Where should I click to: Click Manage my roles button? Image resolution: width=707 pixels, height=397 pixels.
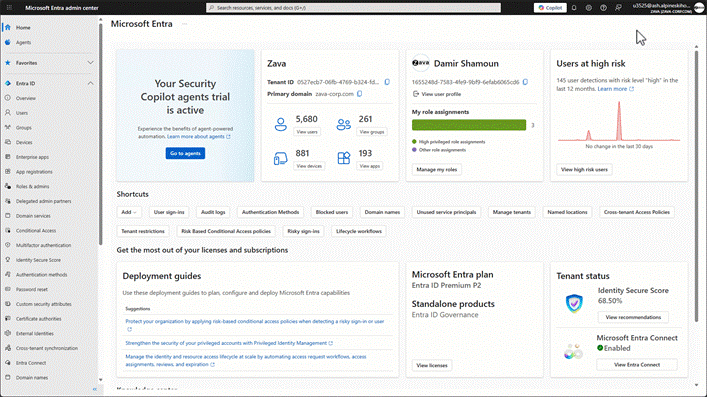tap(436, 170)
